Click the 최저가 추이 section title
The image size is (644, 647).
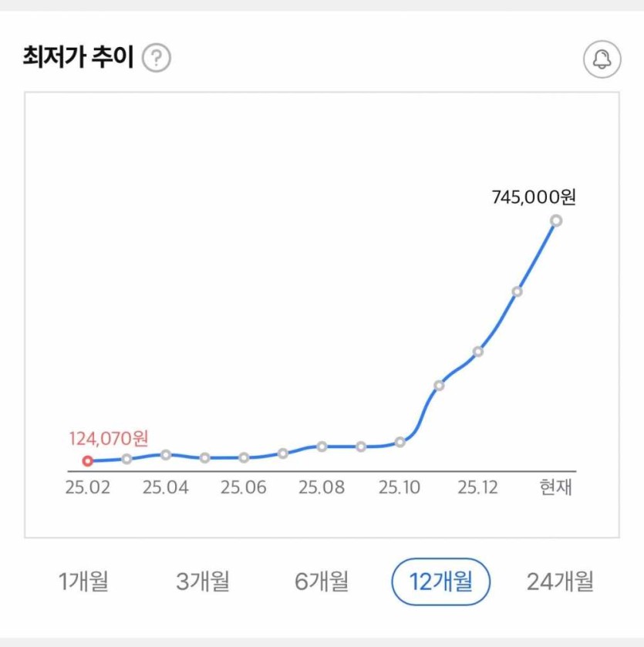click(80, 58)
